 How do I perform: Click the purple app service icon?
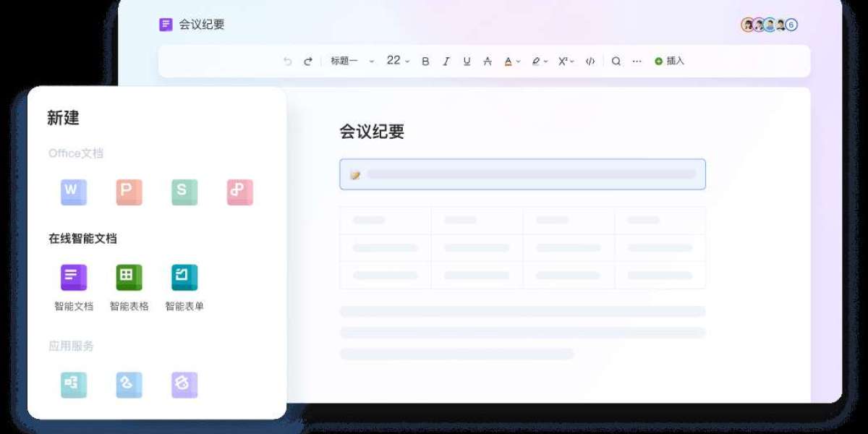(x=184, y=384)
